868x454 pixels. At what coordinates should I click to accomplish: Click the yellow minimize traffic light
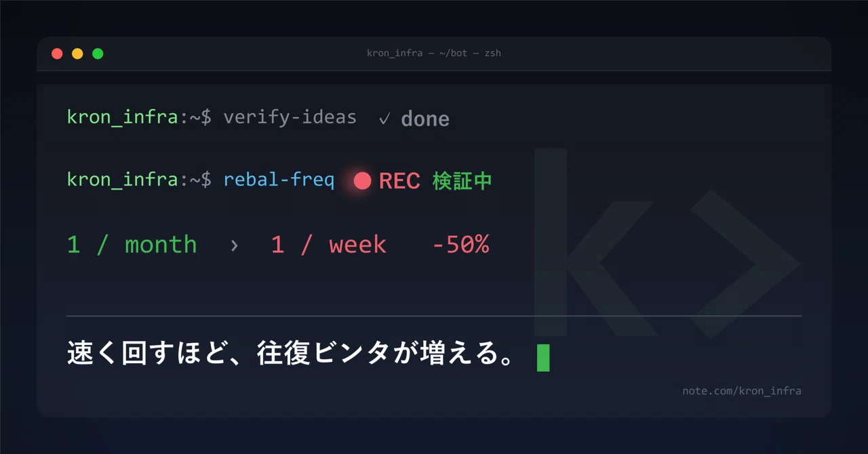point(77,54)
